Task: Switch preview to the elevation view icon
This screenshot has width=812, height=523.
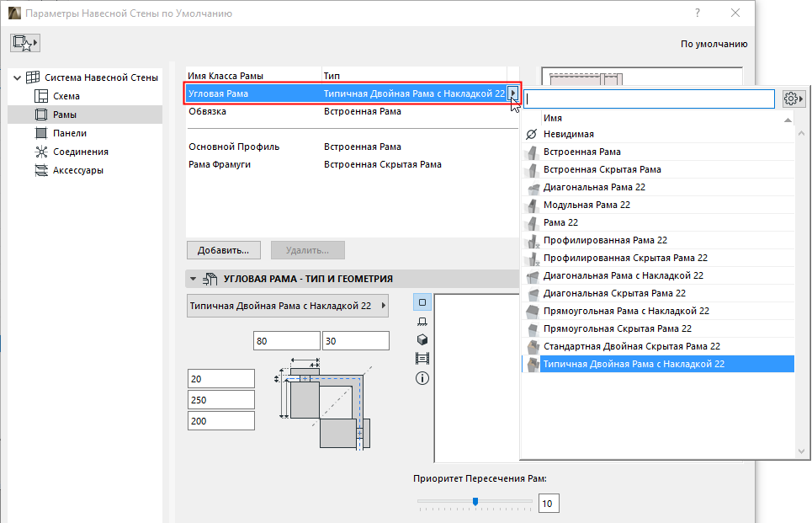Action: pos(422,321)
